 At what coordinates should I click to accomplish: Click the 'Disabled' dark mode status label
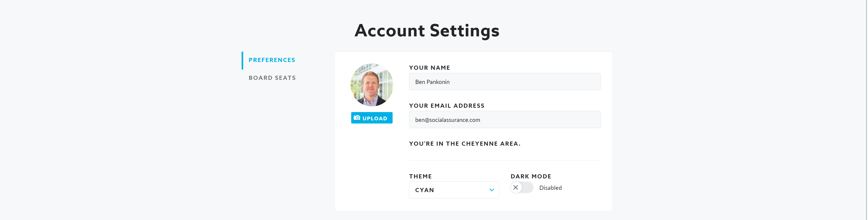point(550,188)
